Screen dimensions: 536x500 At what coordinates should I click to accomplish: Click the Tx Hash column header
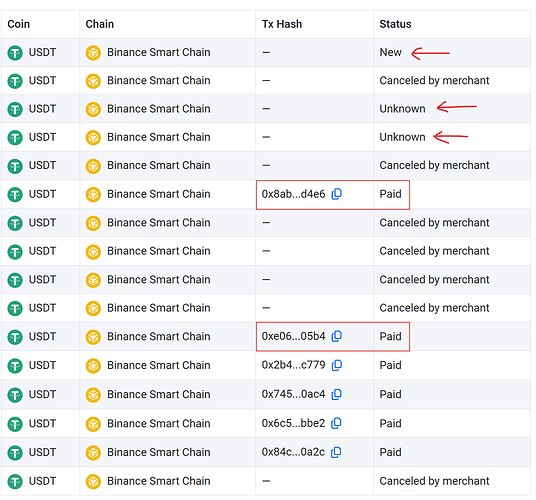[282, 24]
